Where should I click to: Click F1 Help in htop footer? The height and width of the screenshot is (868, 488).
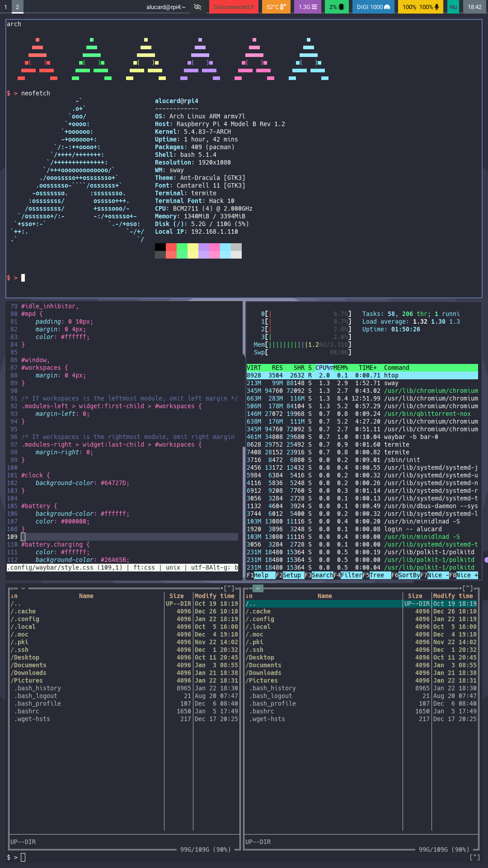click(x=261, y=575)
